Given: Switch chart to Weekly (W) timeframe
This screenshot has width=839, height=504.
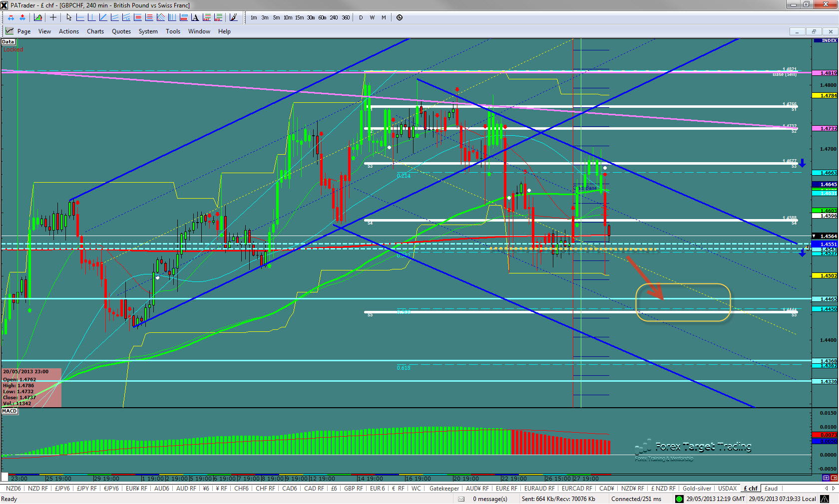Looking at the screenshot, I should coord(372,17).
